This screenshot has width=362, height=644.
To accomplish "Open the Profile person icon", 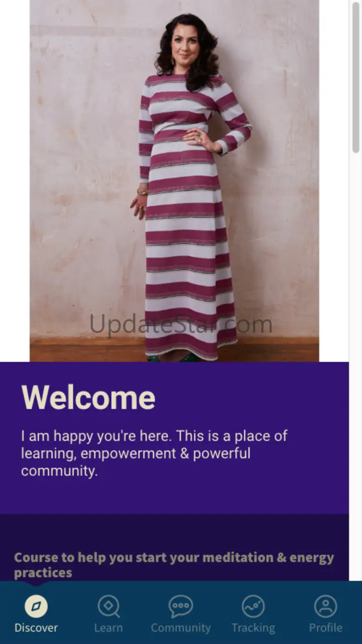I will point(325,606).
